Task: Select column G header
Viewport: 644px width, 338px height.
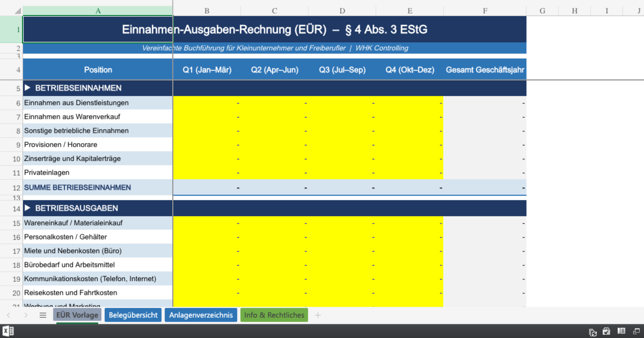Action: (542, 11)
